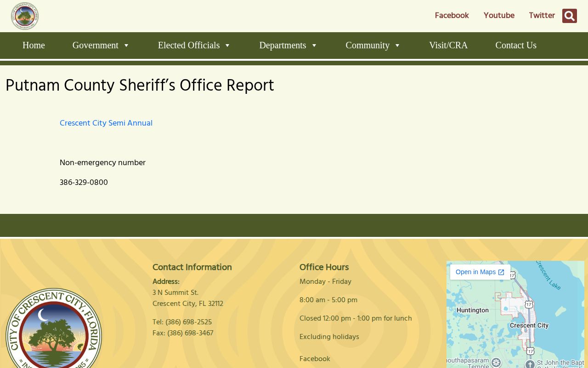This screenshot has width=588, height=368.
Task: Go to the Home menu item
Action: click(34, 45)
